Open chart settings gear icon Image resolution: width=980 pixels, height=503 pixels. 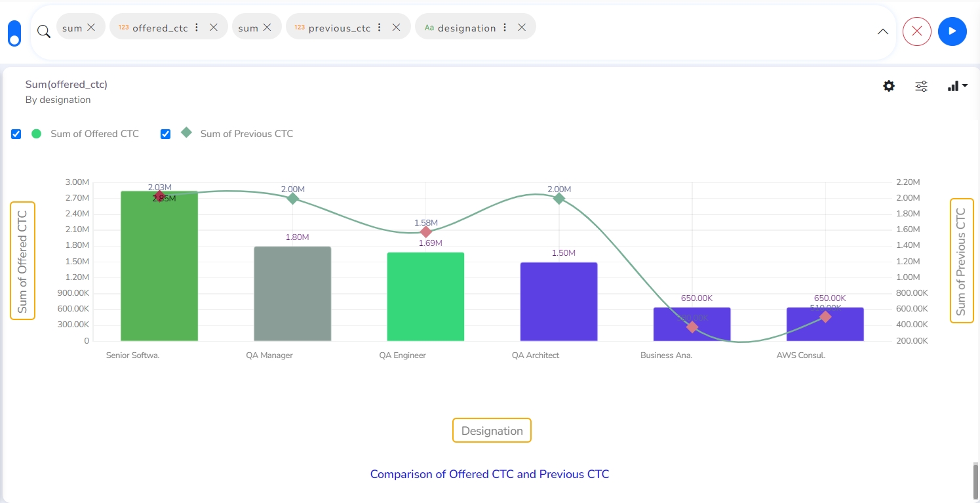click(889, 86)
